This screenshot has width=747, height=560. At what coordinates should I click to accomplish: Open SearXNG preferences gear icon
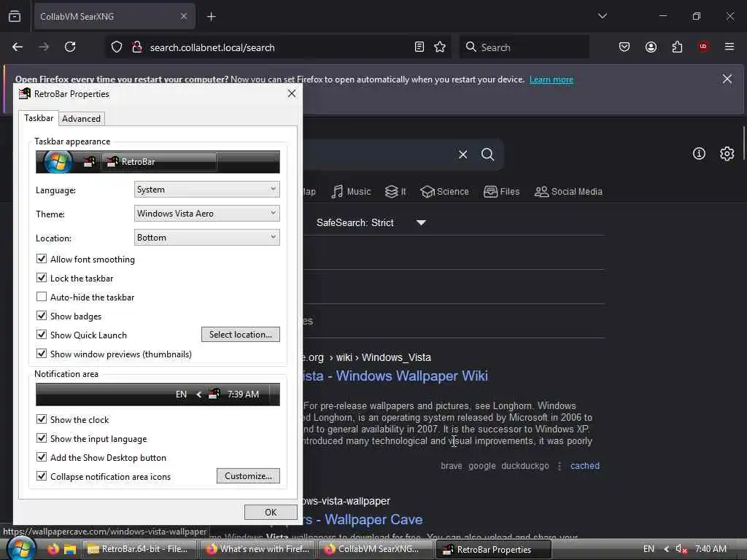point(727,154)
